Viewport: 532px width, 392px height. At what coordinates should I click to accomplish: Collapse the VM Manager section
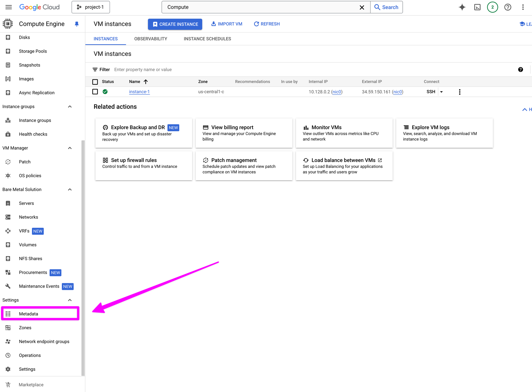coord(70,148)
